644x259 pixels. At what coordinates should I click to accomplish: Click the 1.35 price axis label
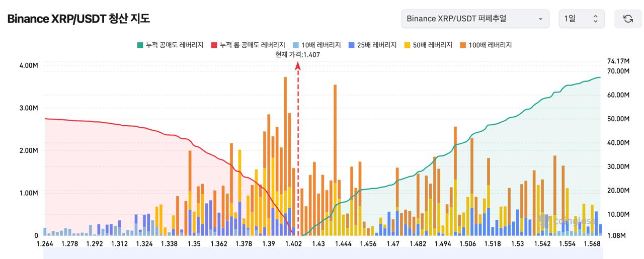(194, 244)
